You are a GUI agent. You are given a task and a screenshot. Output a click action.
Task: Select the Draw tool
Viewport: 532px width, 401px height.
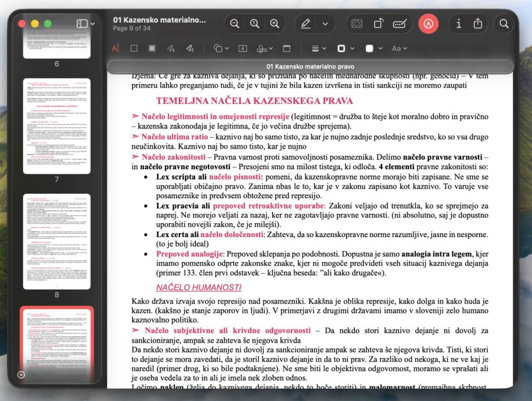(x=190, y=49)
